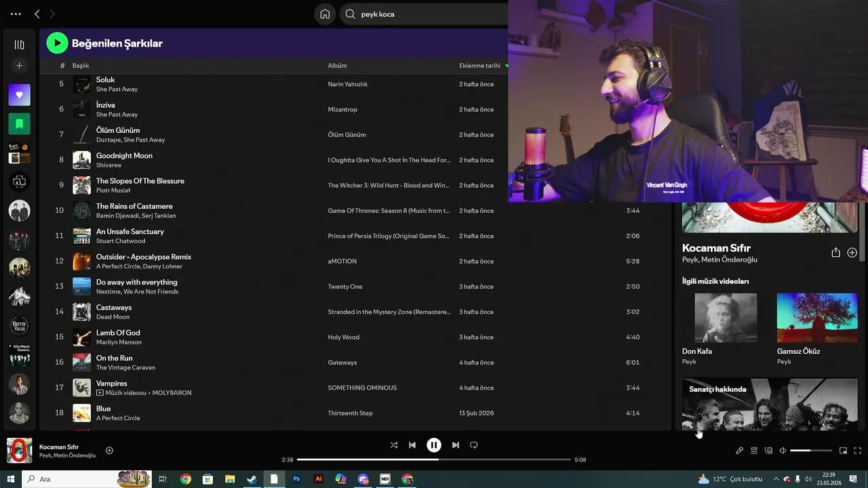The image size is (868, 488).
Task: Open the Windows notification center icon
Action: tap(853, 479)
